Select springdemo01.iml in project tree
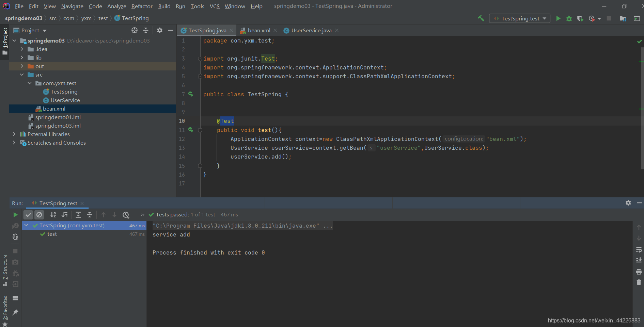Screen dimensions: 644x327 coord(58,117)
